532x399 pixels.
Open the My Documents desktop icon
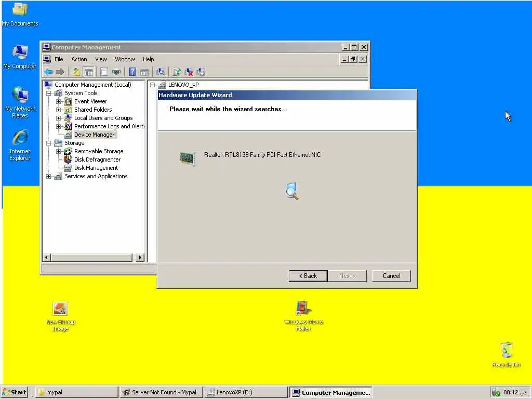point(20,15)
